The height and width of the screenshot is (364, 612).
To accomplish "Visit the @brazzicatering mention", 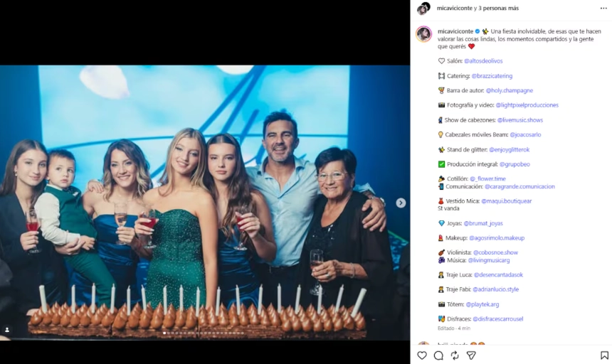I will click(x=492, y=76).
